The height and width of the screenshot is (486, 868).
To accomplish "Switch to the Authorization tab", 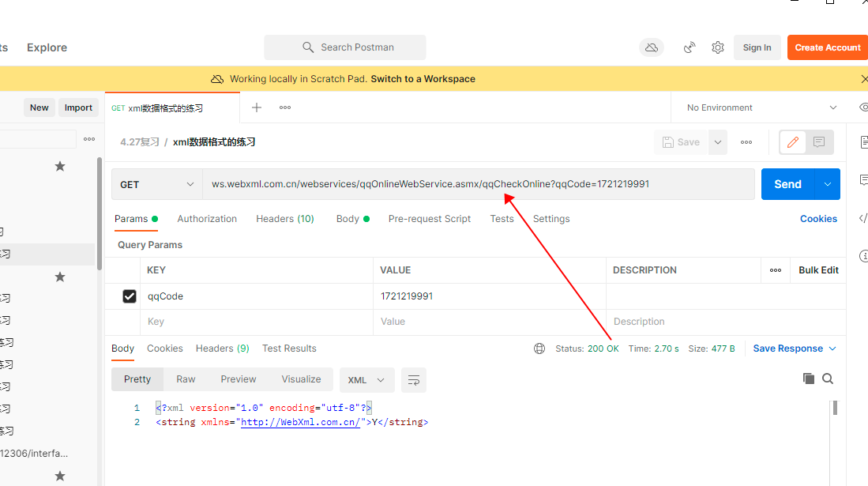I will 207,219.
